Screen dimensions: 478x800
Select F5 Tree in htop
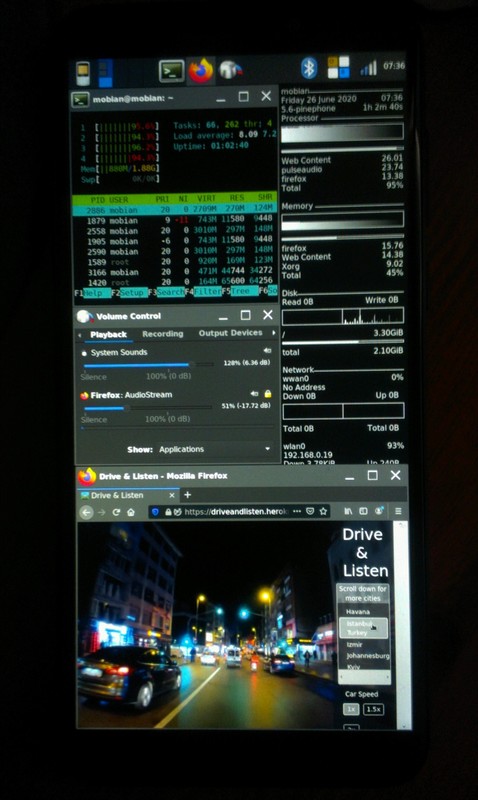(240, 291)
